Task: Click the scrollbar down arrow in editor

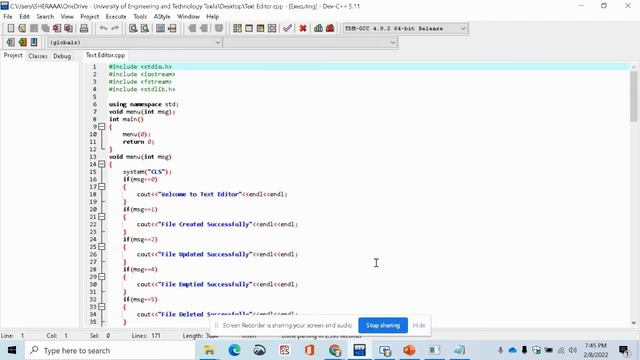Action: (633, 322)
